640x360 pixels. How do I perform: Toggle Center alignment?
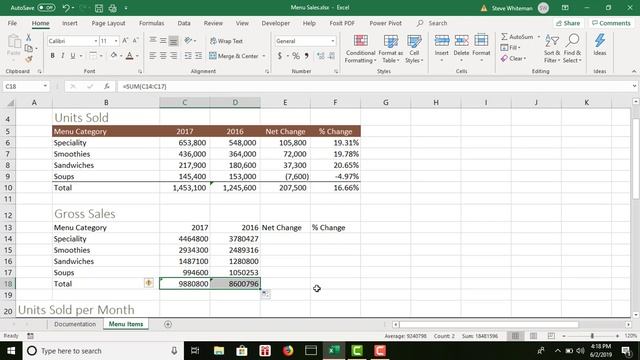coord(163,56)
